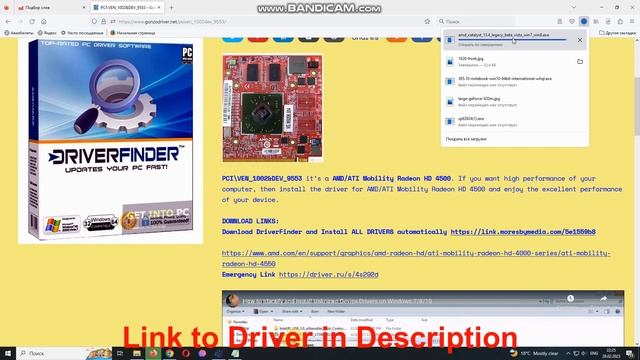The width and height of the screenshot is (640, 360).
Task: Select large-geforce-820m.jpg download entry
Action: pos(514,102)
